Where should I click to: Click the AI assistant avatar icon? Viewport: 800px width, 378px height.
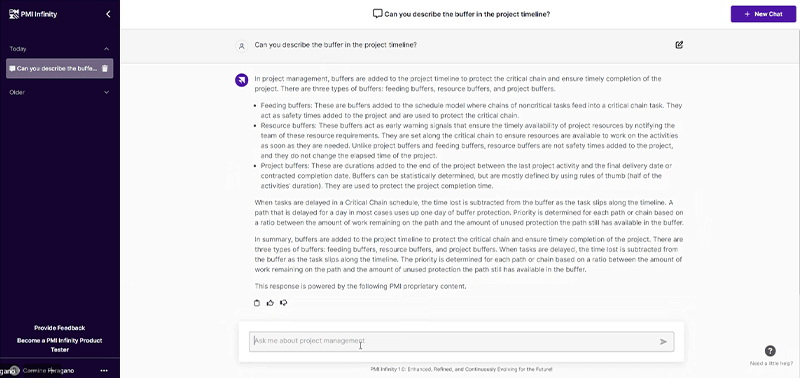coord(241,80)
